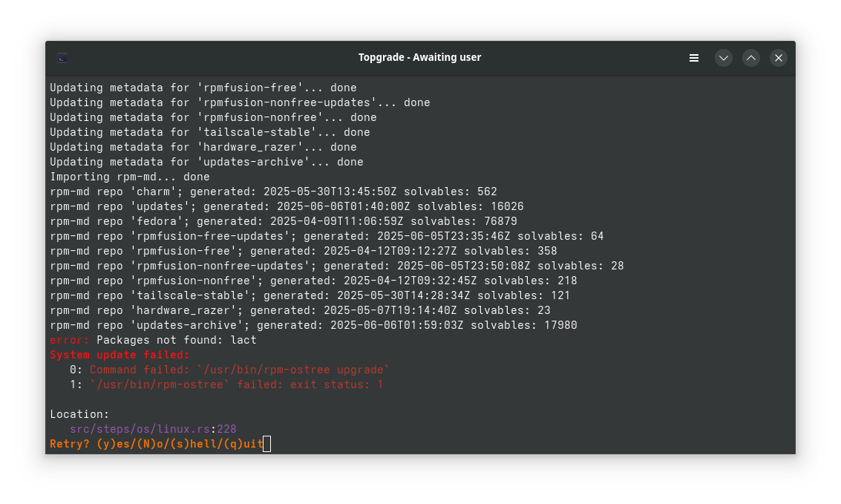Screen dimensions: 841x504
Task: Click the Retry? (y)es/(N)o/(s)hell/(q)uit prompt
Action: [x=154, y=443]
